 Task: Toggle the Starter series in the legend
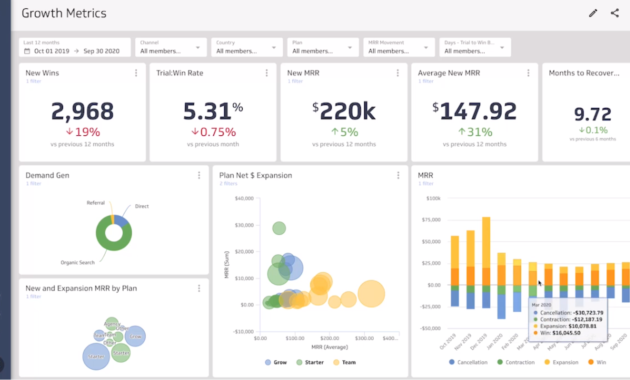(310, 362)
